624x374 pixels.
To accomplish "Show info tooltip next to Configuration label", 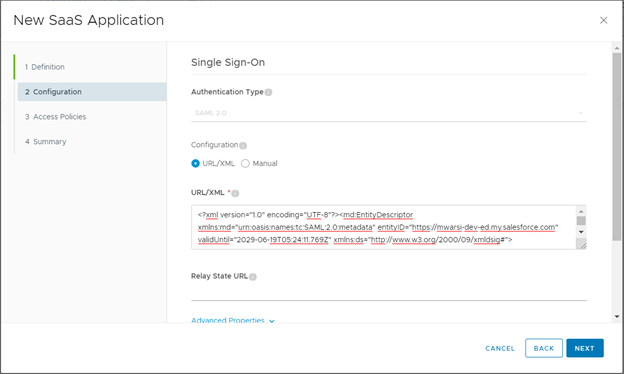I will (243, 146).
